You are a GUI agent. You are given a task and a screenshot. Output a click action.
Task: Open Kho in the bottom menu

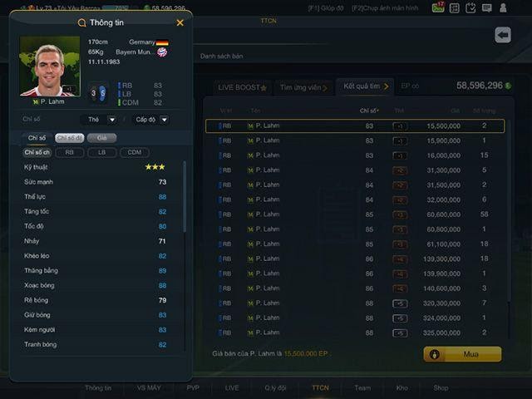click(402, 388)
